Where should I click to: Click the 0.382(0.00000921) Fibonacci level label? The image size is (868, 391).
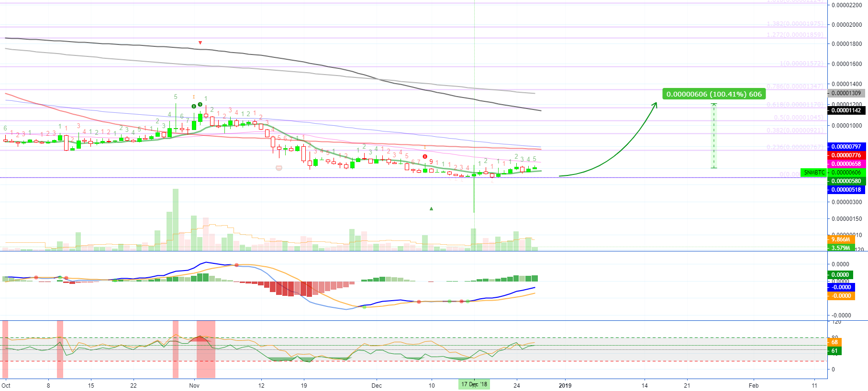795,130
